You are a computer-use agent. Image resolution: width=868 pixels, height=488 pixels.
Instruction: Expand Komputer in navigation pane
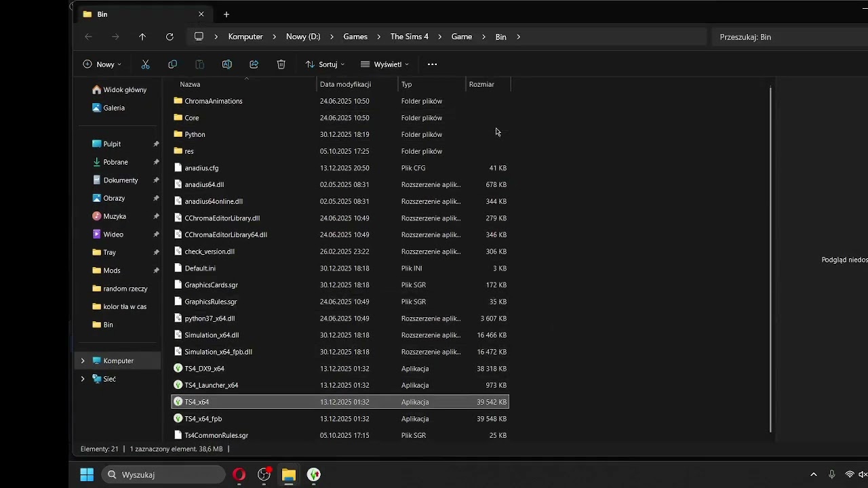pyautogui.click(x=83, y=361)
